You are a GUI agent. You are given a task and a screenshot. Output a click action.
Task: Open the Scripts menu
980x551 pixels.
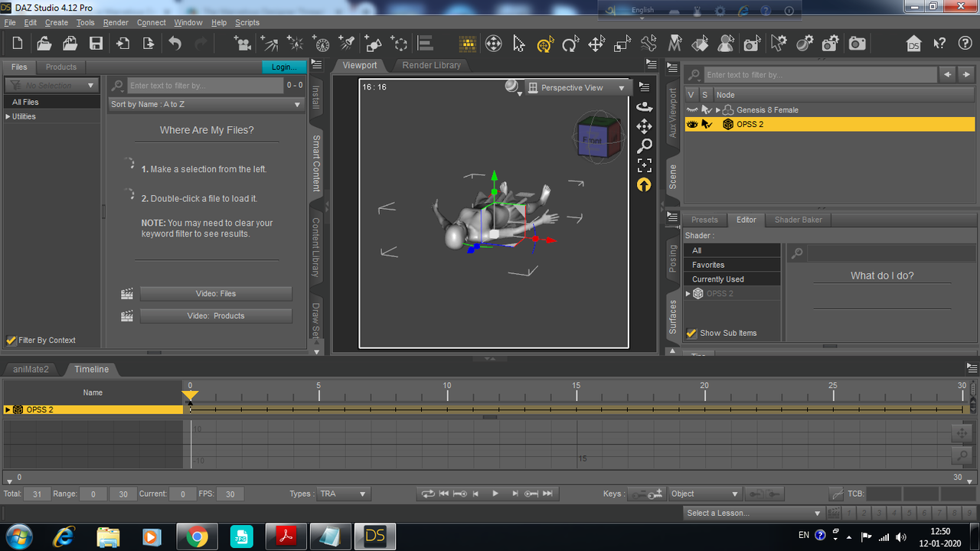pyautogui.click(x=247, y=22)
